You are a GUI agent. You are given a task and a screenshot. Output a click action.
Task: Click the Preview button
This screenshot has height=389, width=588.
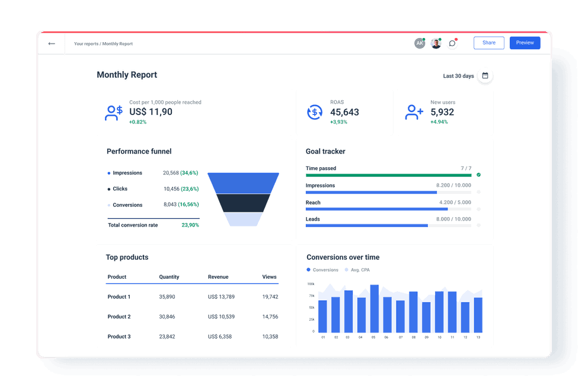click(x=525, y=43)
